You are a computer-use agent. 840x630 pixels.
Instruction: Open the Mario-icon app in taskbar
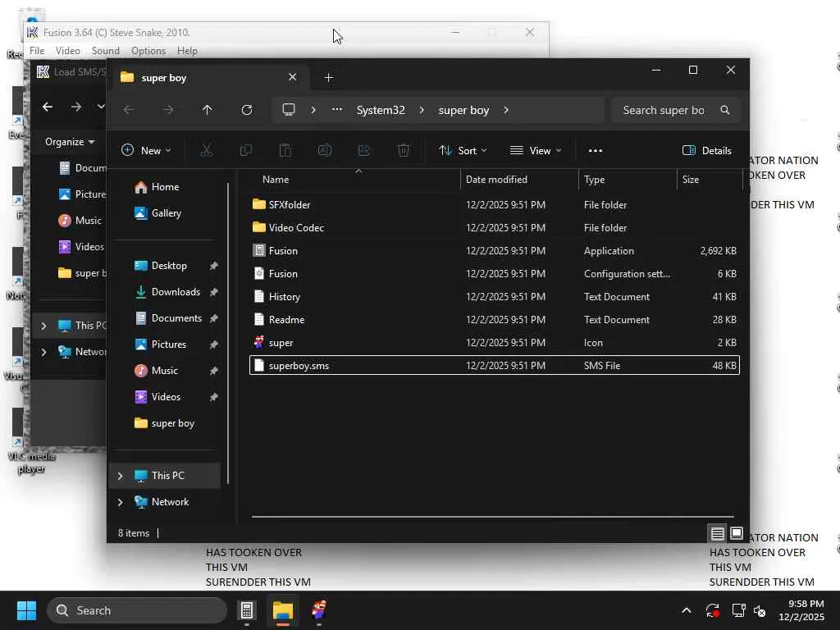[319, 610]
